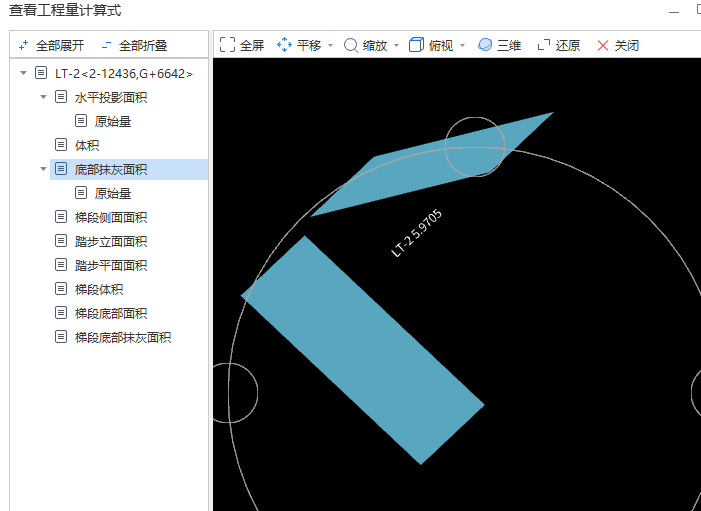Click the LT-2 5.9705 label in viewport
Viewport: 701px width, 511px height.
coord(417,233)
